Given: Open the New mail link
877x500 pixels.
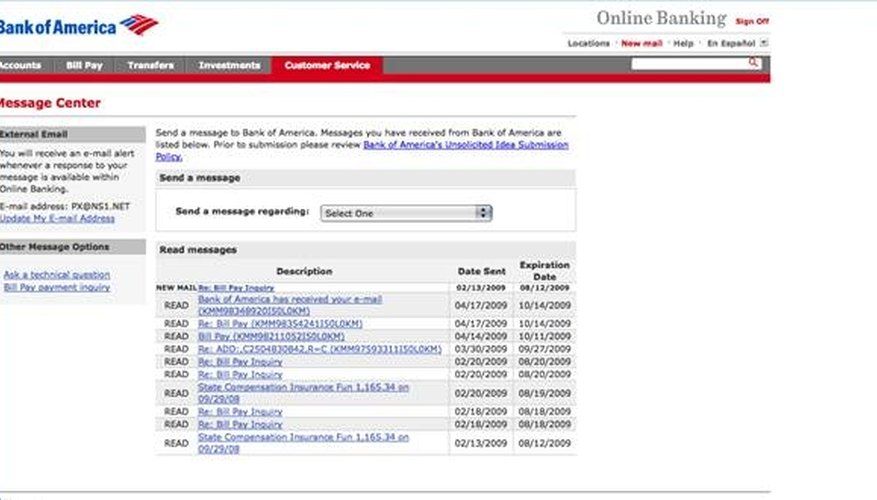Looking at the screenshot, I should point(642,43).
